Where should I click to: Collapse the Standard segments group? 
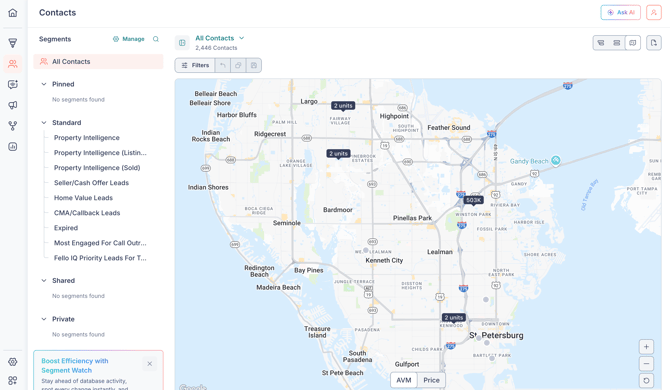tap(44, 123)
